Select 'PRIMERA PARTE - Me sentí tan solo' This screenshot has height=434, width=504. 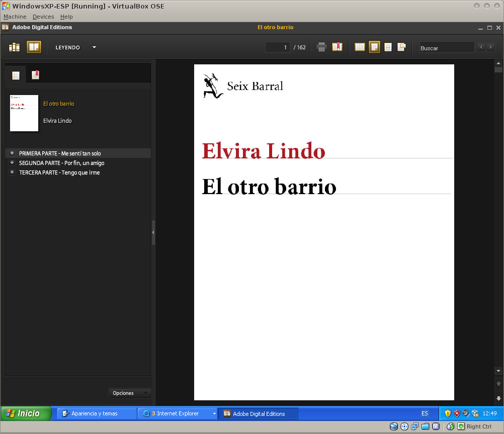coord(60,153)
